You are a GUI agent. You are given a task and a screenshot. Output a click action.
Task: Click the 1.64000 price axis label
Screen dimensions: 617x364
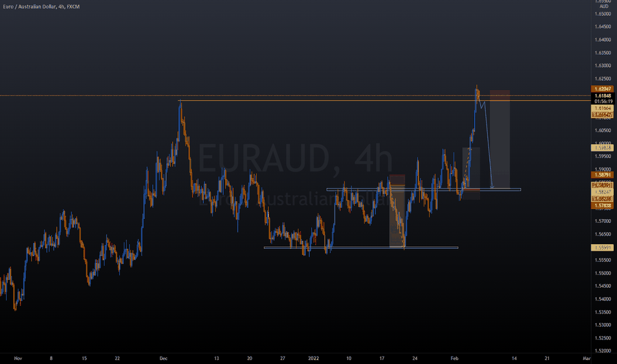pyautogui.click(x=603, y=40)
